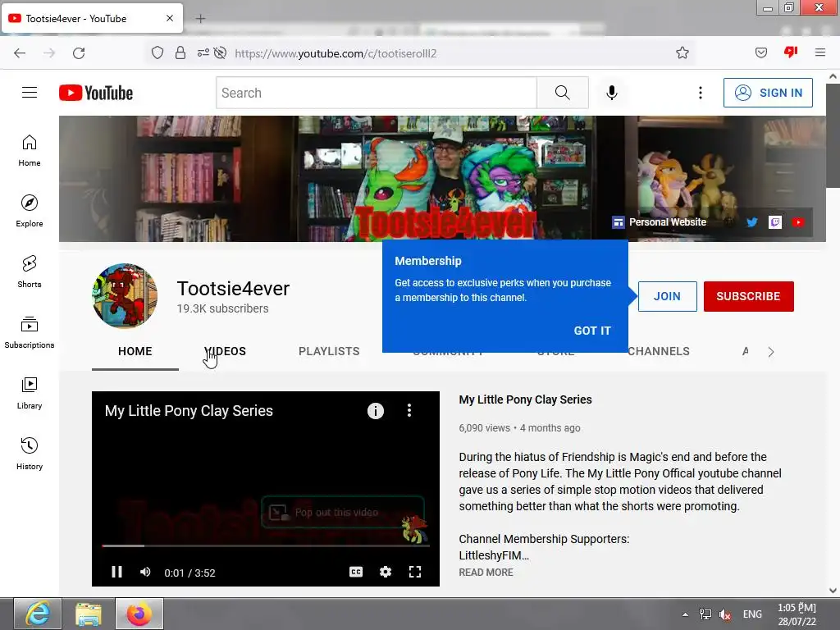Click Tootsie4ever channel avatar
Viewport: 840px width, 630px height.
125,295
